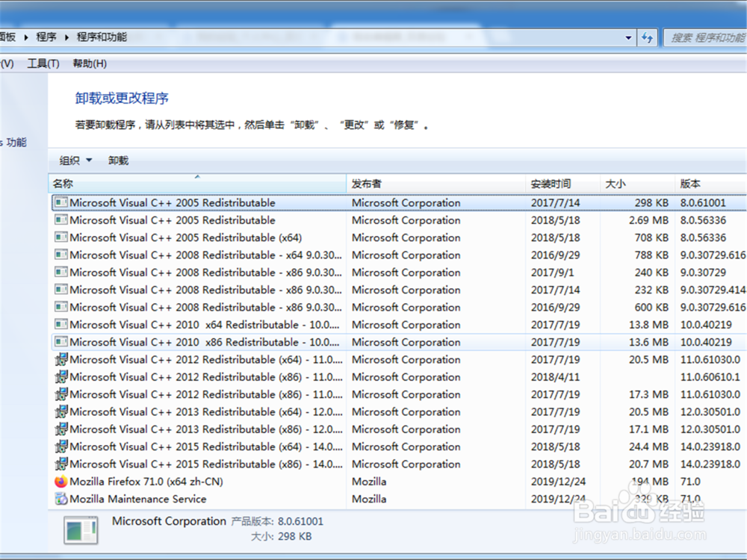The width and height of the screenshot is (747, 560).
Task: Click the search 程序和功能 input field
Action: coord(706,37)
